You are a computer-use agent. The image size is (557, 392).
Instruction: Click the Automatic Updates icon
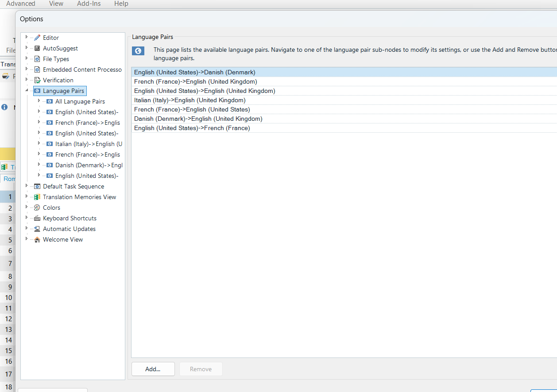point(37,229)
